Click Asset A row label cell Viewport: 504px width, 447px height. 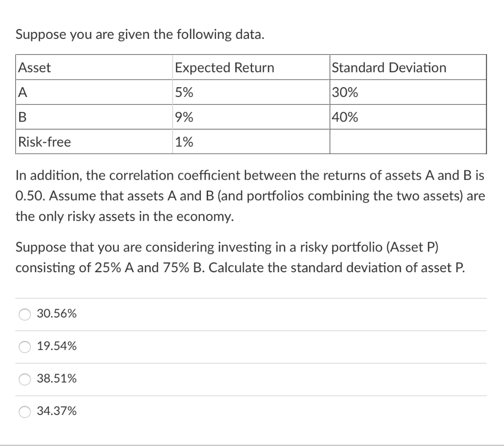(22, 92)
